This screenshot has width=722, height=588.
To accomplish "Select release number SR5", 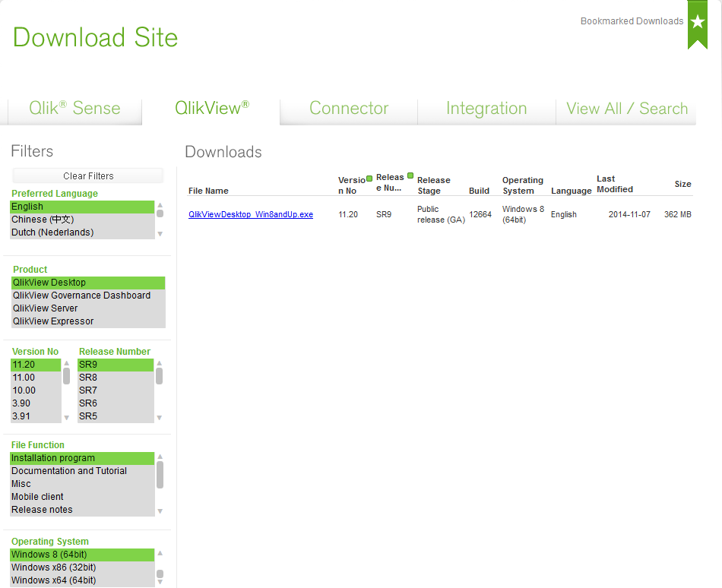I will coord(116,416).
